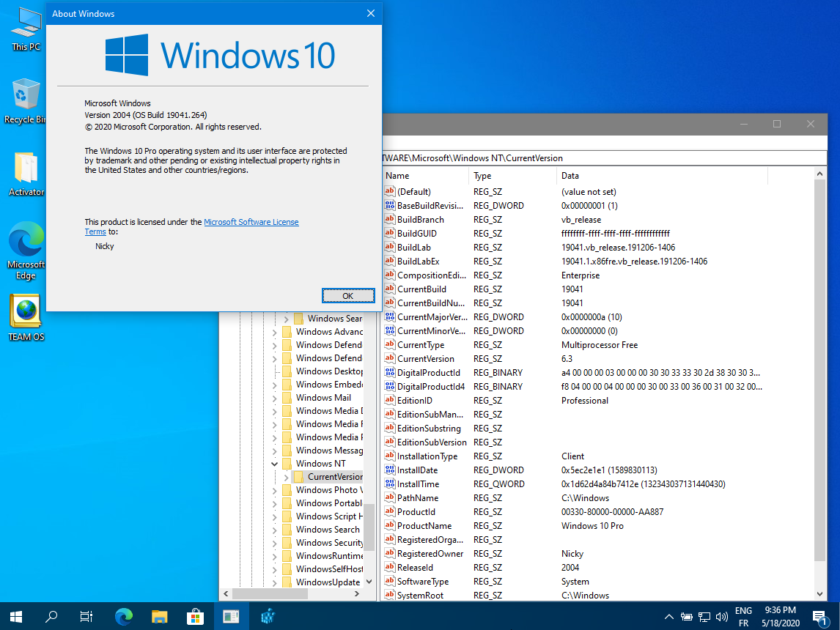This screenshot has width=840, height=630.
Task: Collapse the Windows NT registry key
Action: tap(274, 464)
